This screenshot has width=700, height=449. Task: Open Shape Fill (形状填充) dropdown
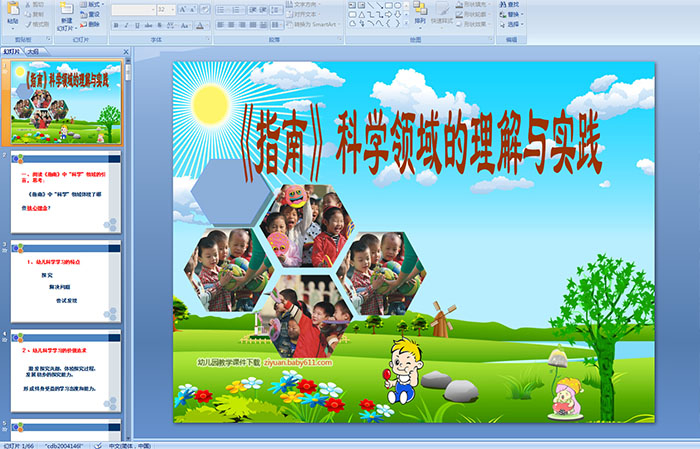474,4
